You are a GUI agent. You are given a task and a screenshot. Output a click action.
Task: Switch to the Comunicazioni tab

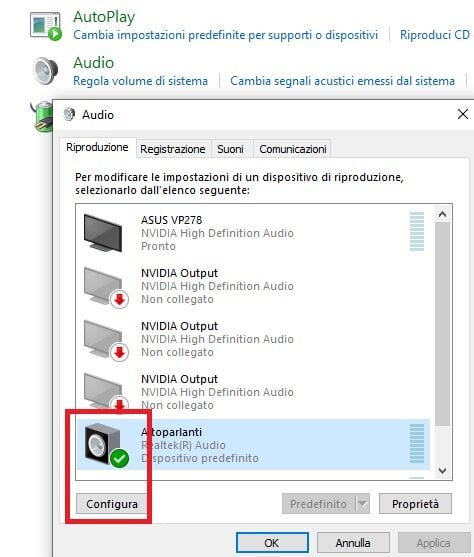click(293, 149)
